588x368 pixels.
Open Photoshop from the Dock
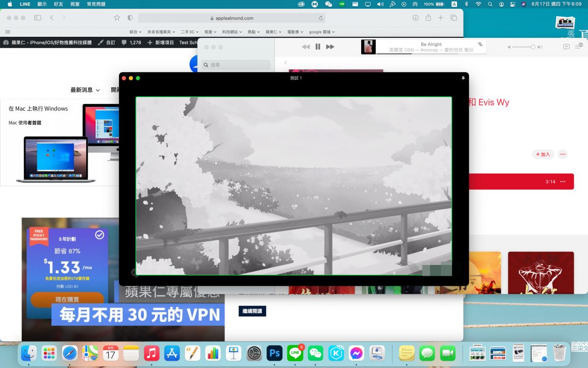pos(274,353)
